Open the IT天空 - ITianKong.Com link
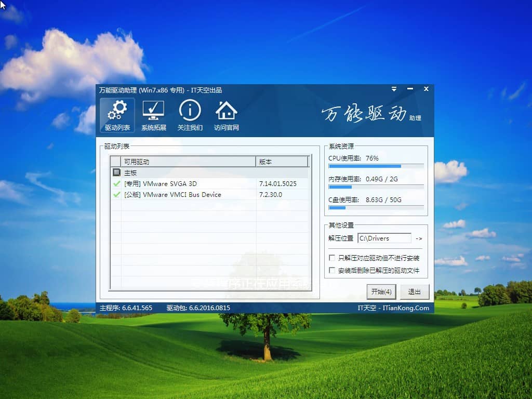 coord(394,308)
